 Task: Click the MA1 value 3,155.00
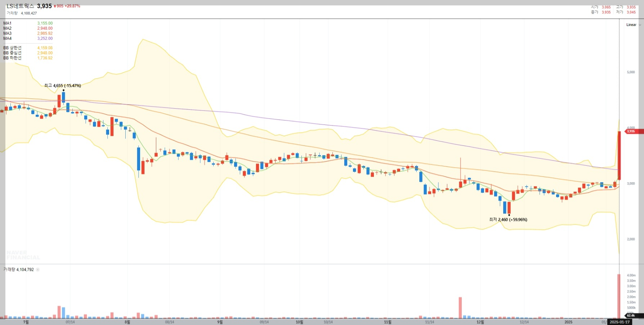[x=45, y=23]
